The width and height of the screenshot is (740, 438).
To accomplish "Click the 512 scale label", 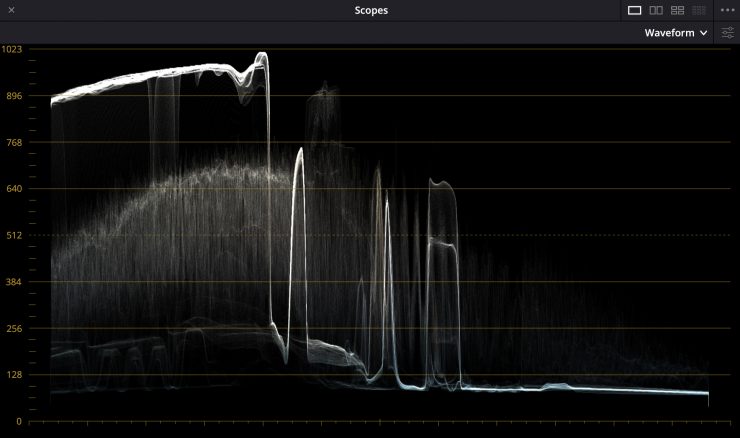I will (x=13, y=236).
